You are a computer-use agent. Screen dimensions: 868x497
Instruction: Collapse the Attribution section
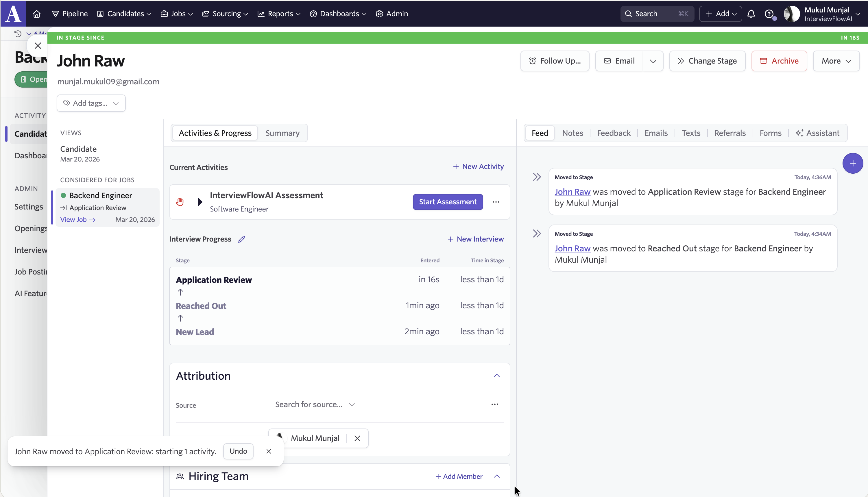[497, 375]
